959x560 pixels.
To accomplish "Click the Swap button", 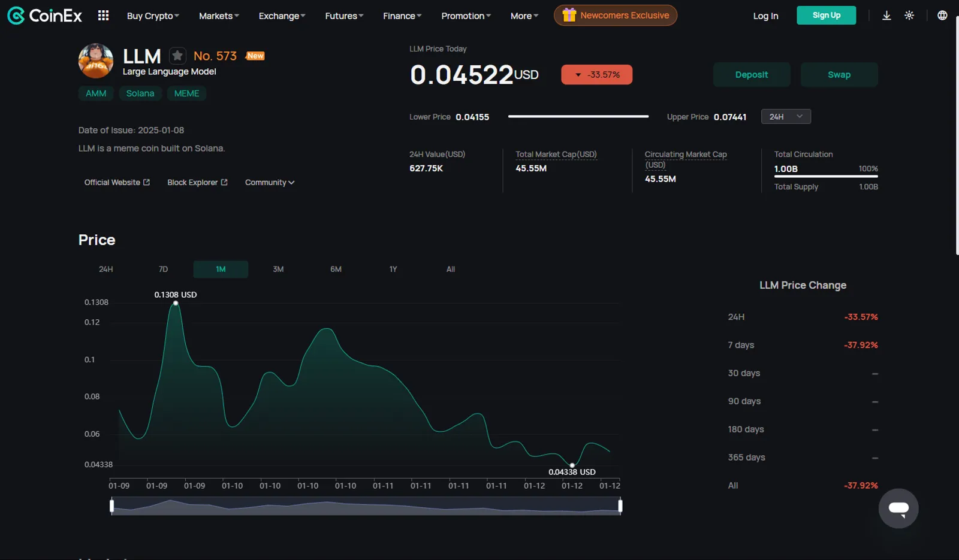I will point(839,75).
